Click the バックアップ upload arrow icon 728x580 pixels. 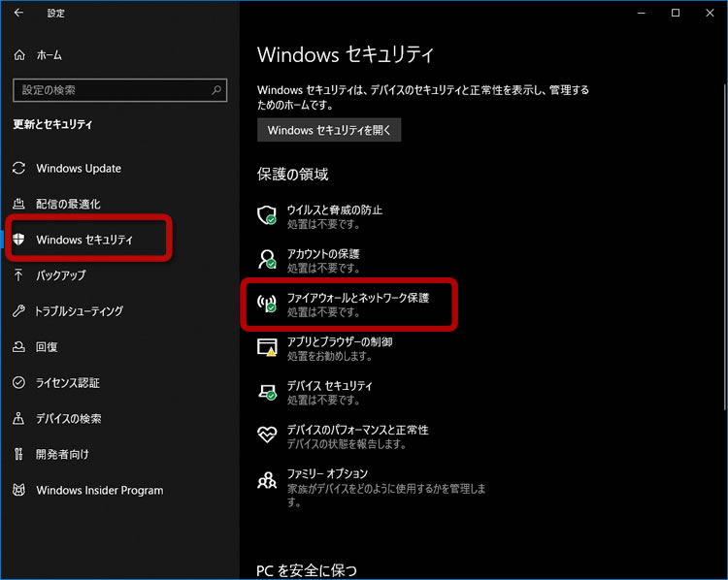(x=18, y=275)
